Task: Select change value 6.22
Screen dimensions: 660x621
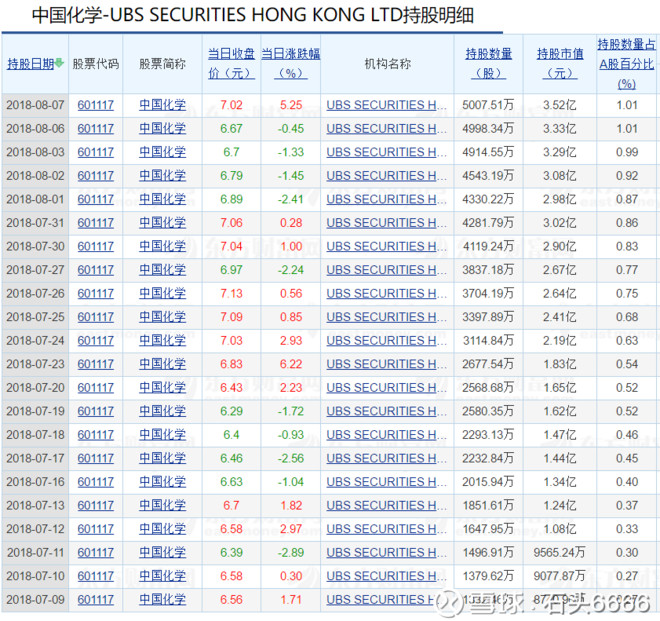Action: coord(291,364)
